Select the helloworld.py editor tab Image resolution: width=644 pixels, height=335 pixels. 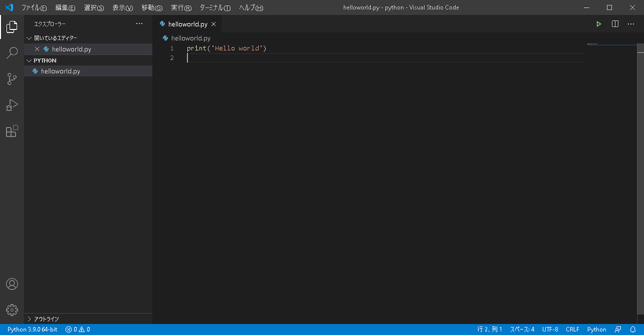click(187, 24)
